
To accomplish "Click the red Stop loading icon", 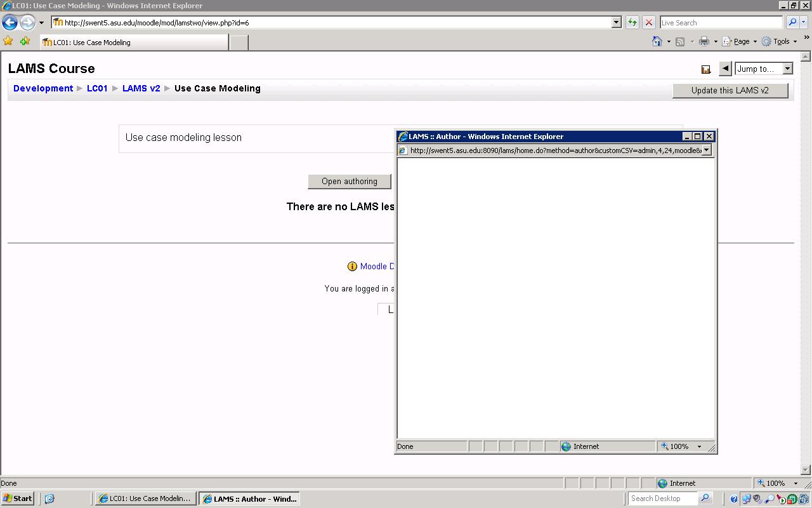I will tap(648, 22).
